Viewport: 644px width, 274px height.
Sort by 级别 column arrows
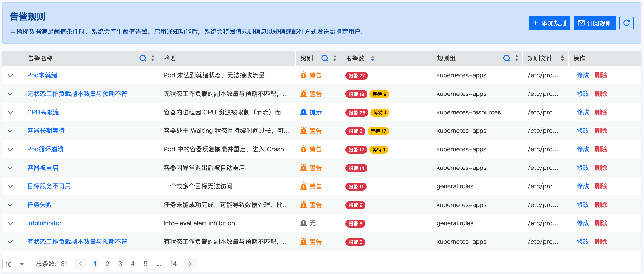point(335,59)
